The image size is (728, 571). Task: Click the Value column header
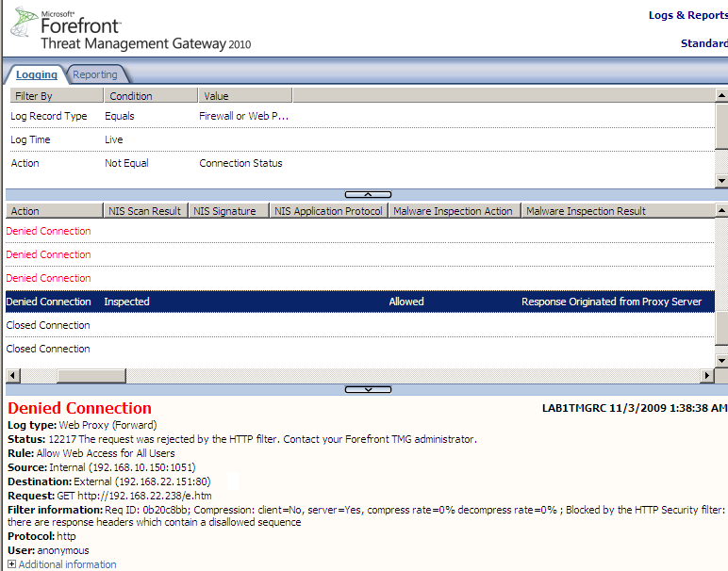pyautogui.click(x=245, y=95)
